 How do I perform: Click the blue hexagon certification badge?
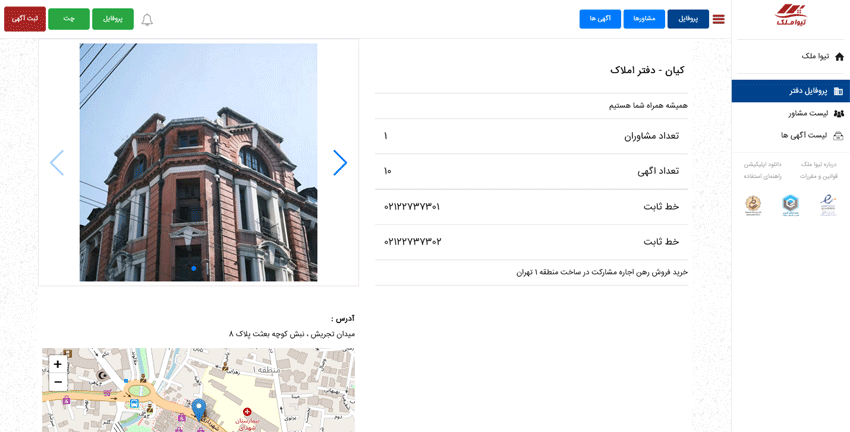click(790, 205)
